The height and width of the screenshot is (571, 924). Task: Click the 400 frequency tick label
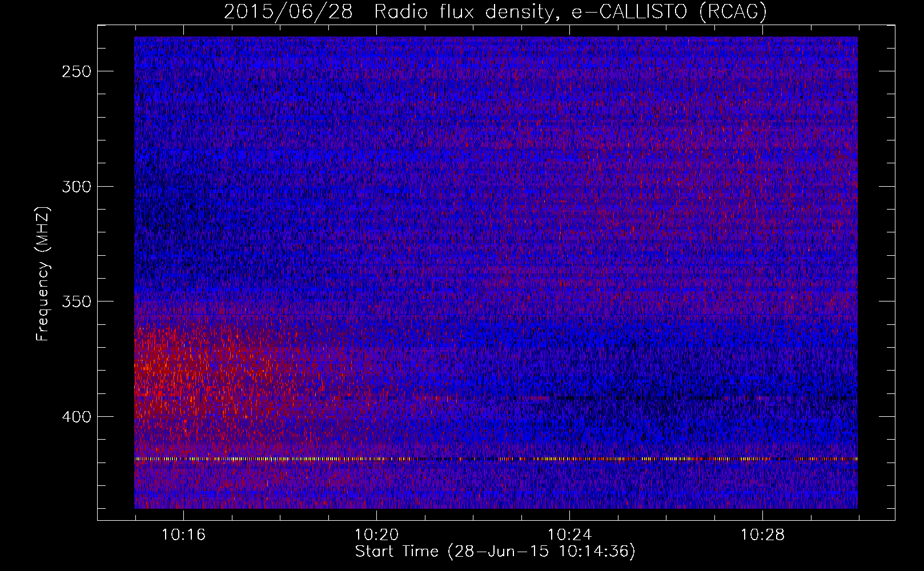[77, 417]
